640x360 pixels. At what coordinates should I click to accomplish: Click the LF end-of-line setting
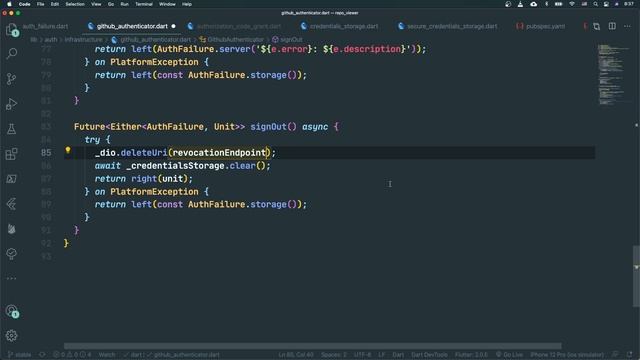click(x=382, y=355)
